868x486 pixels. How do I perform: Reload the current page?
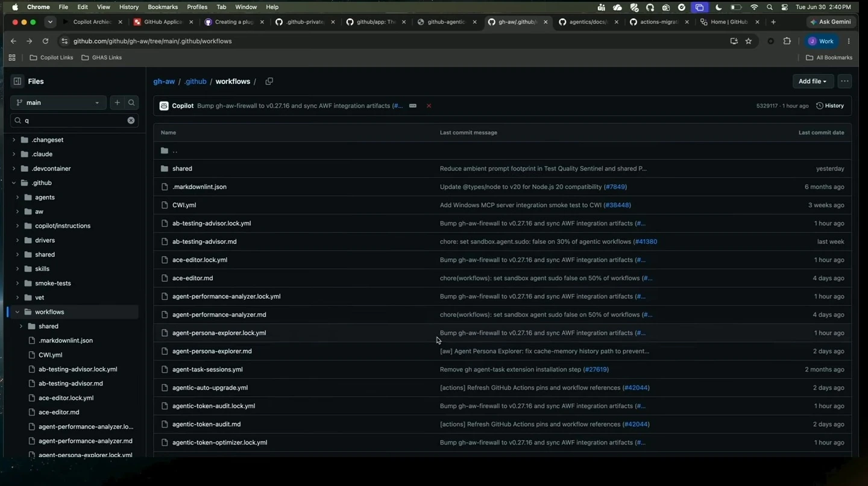pos(45,41)
